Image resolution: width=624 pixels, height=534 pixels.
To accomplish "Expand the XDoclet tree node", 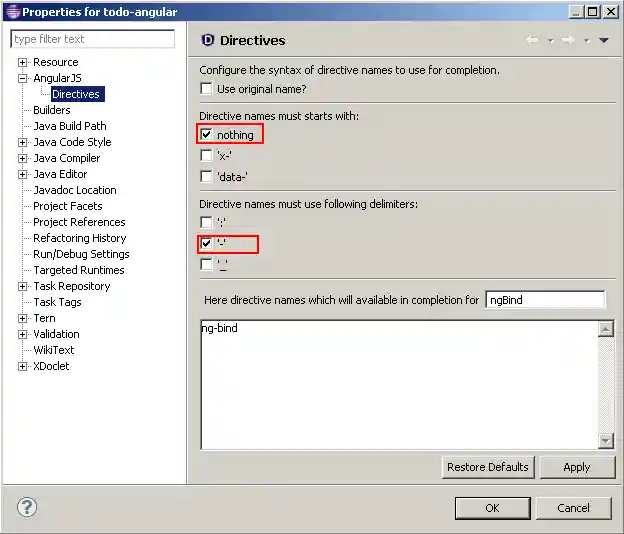I will pos(23,366).
